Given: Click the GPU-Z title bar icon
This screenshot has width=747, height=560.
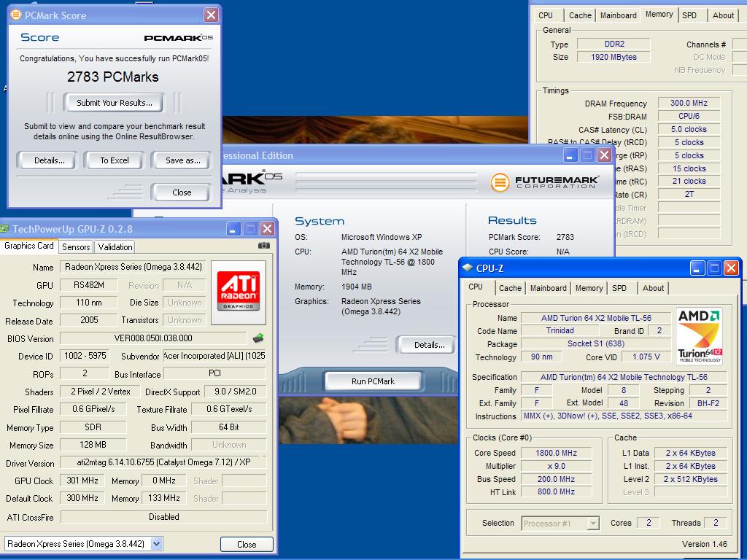Looking at the screenshot, I should (x=5, y=228).
